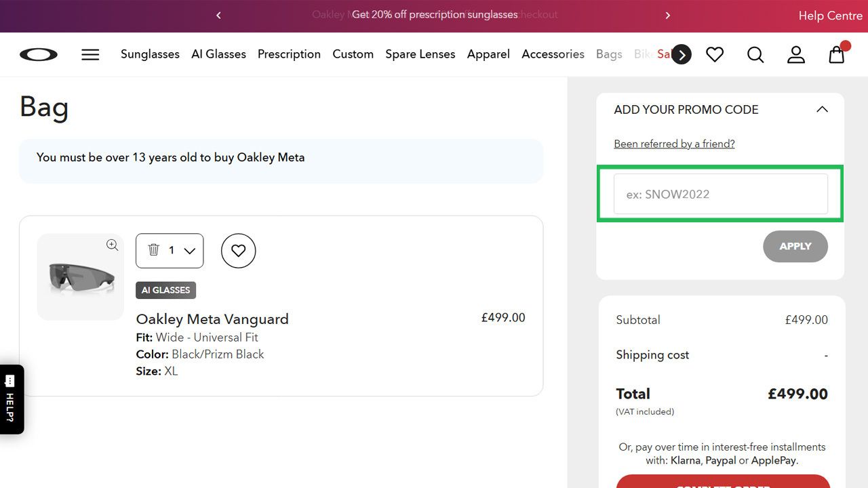The height and width of the screenshot is (488, 868).
Task: Click the Size: XL text
Action: [x=157, y=371]
